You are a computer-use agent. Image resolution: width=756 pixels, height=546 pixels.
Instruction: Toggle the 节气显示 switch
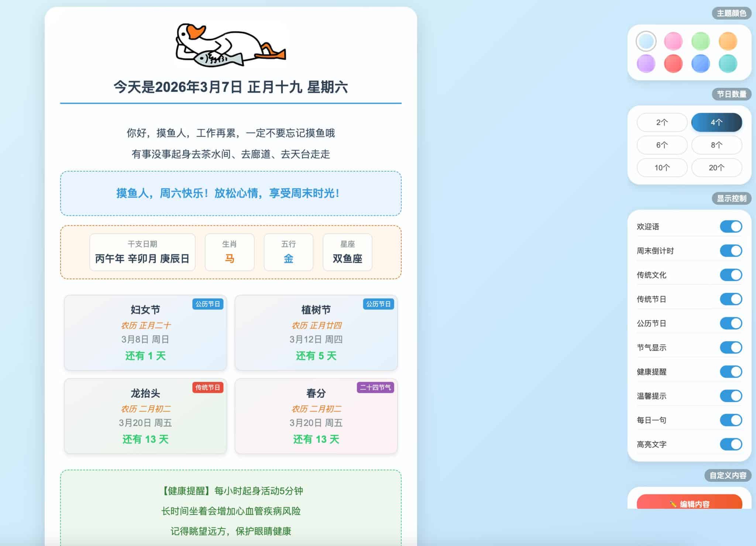(x=731, y=348)
